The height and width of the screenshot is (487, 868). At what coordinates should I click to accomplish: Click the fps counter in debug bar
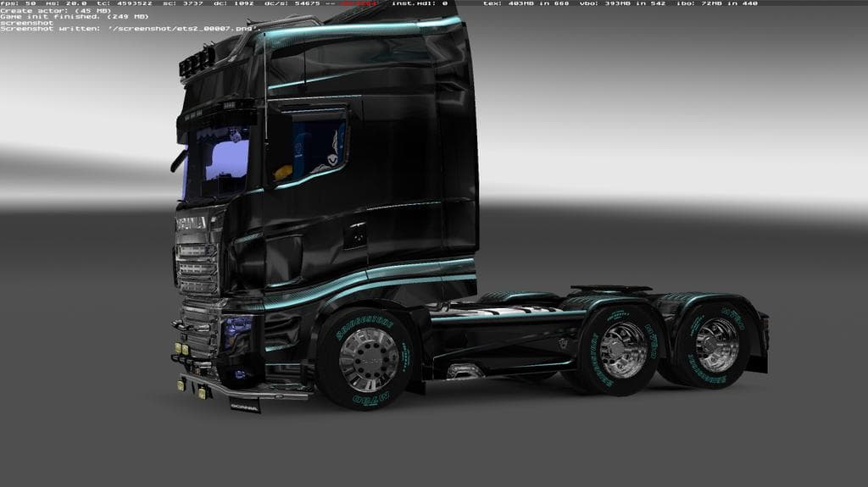coord(18,3)
